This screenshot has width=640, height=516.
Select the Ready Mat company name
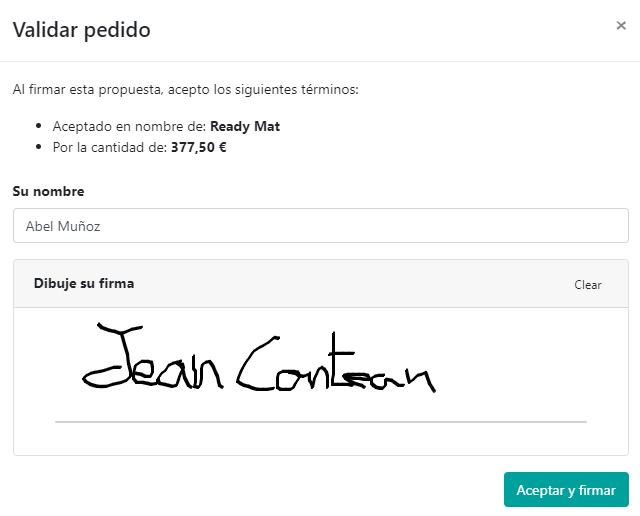(245, 127)
